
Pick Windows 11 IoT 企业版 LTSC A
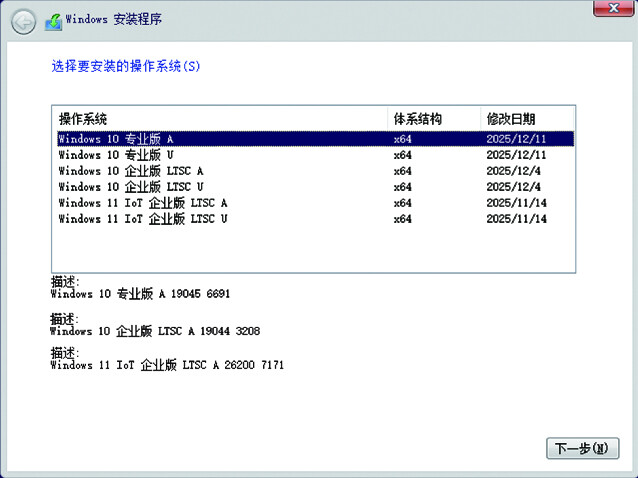[x=143, y=203]
